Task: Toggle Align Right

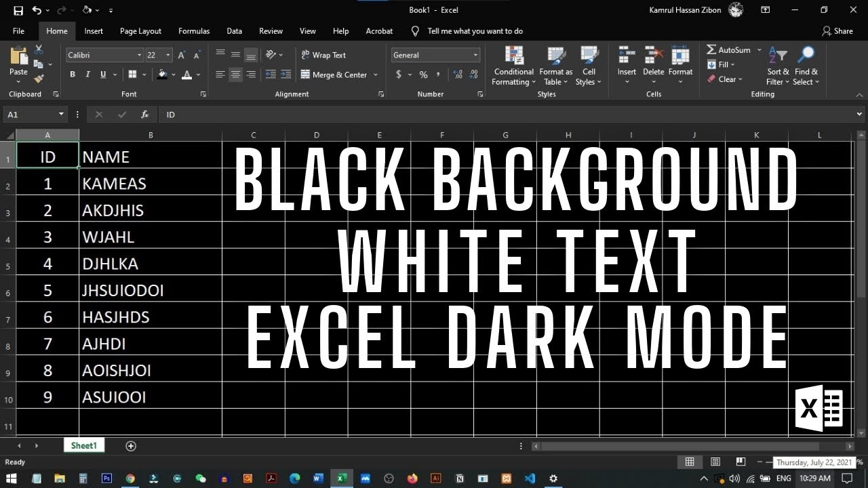Action: coord(251,75)
